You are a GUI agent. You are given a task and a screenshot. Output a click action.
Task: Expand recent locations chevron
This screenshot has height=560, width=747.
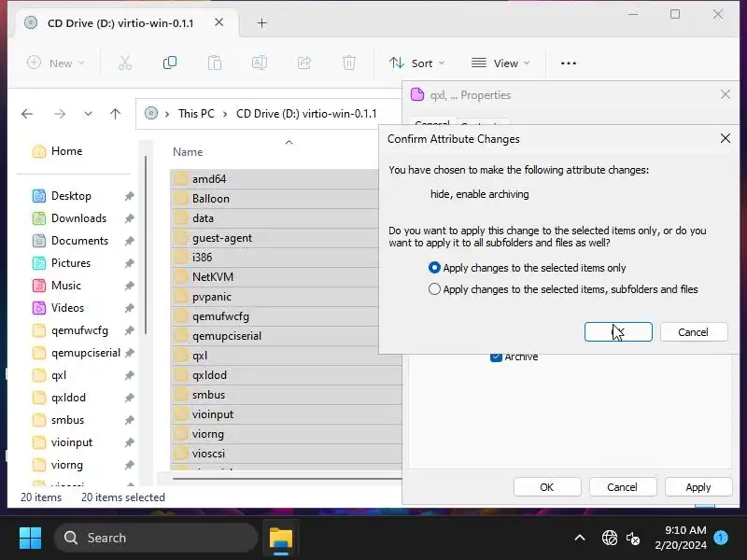[x=88, y=114]
